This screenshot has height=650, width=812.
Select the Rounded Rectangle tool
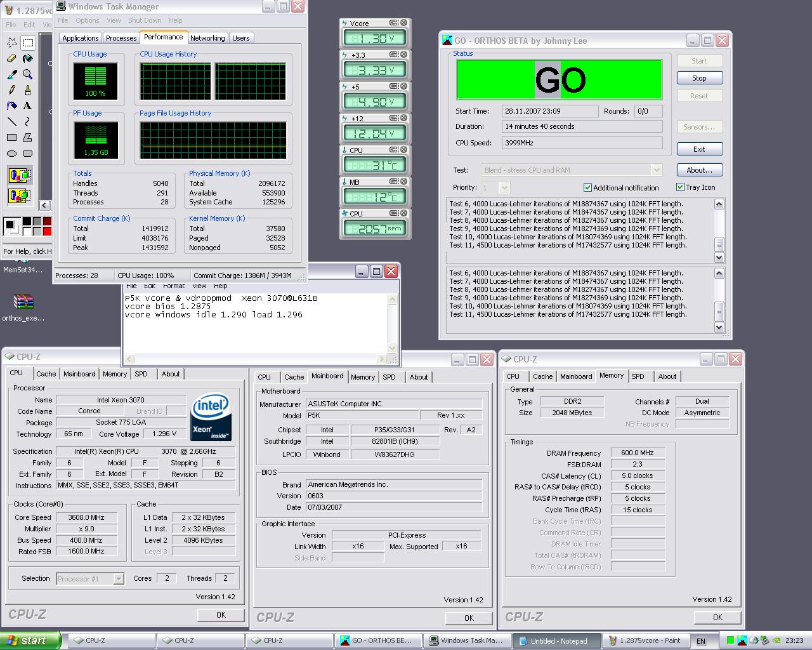pyautogui.click(x=28, y=153)
